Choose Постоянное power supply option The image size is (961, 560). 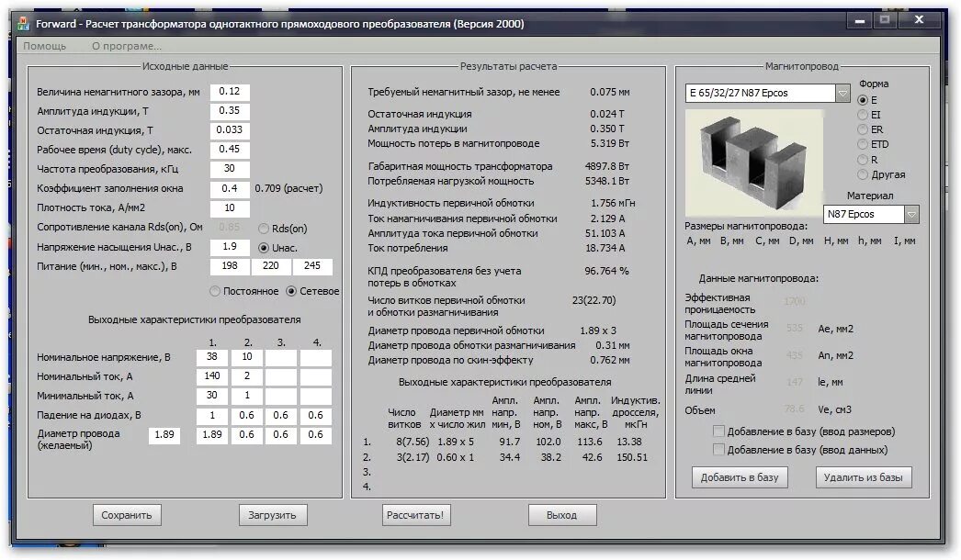click(x=215, y=292)
